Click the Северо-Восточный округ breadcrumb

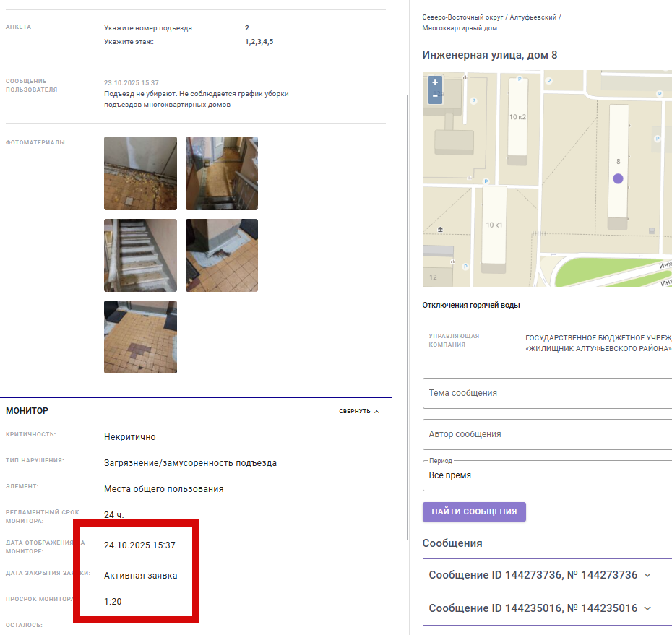coord(462,17)
